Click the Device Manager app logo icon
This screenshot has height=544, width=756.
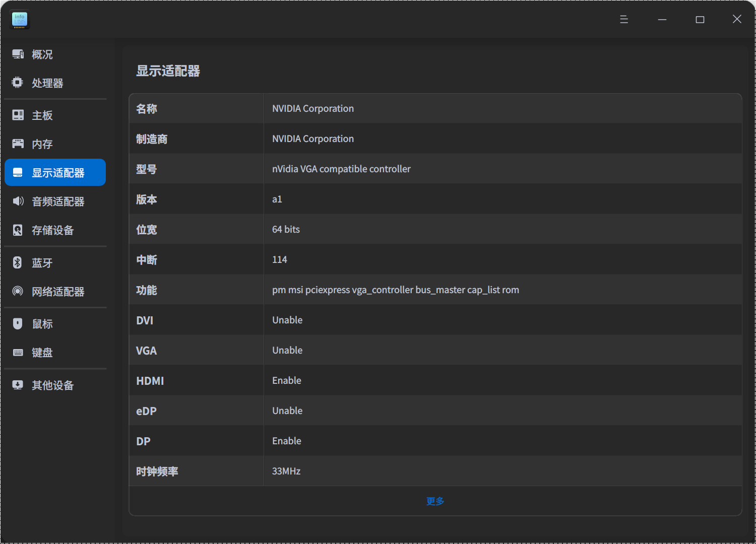coord(20,20)
